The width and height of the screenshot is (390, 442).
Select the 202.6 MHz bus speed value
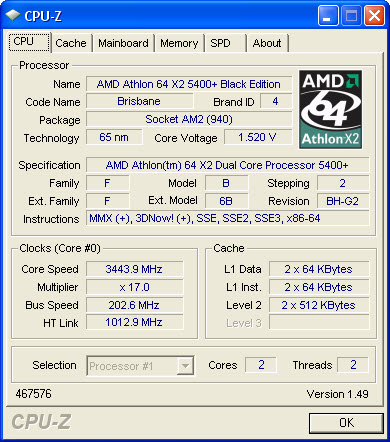coord(134,305)
